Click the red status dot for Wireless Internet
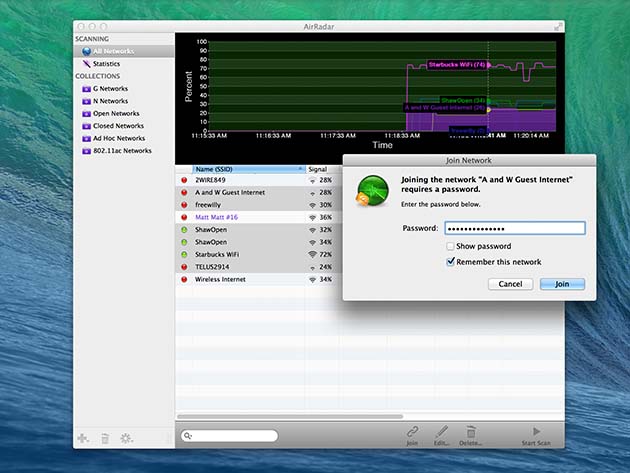Image resolution: width=630 pixels, height=473 pixels. click(184, 279)
